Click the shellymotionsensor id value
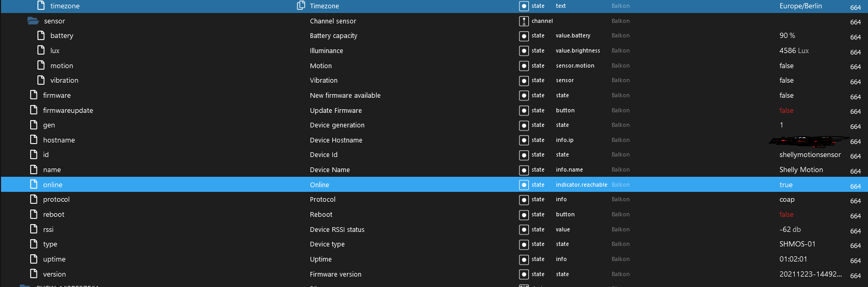This screenshot has width=868, height=287. [x=810, y=154]
